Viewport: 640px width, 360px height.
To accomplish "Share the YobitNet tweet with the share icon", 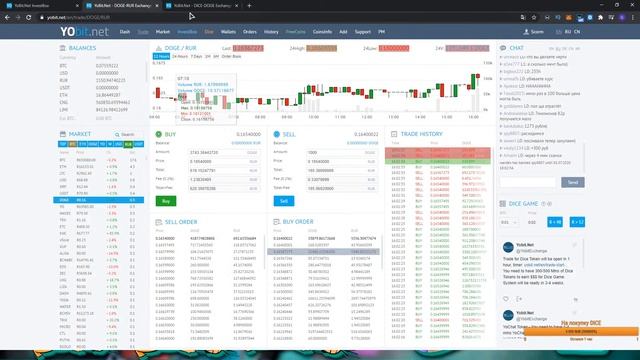I will pos(519,299).
